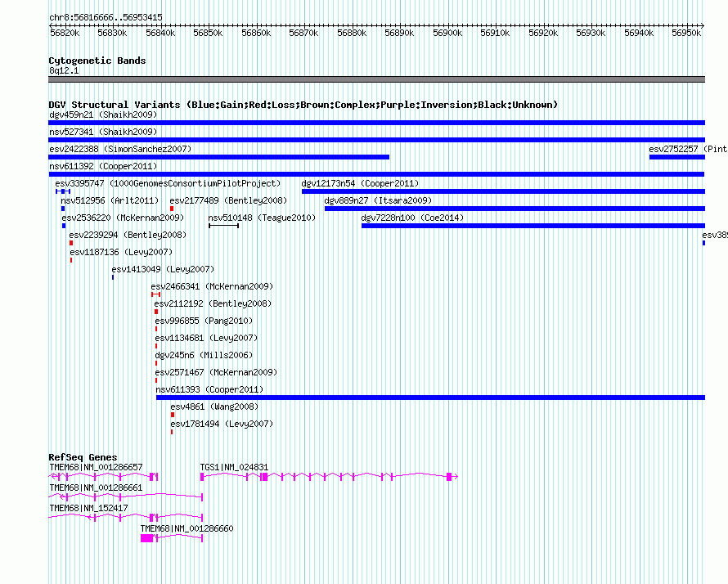Select the blue bar under dgv7228n100
Screen dimensions: 728x584
click(x=533, y=226)
